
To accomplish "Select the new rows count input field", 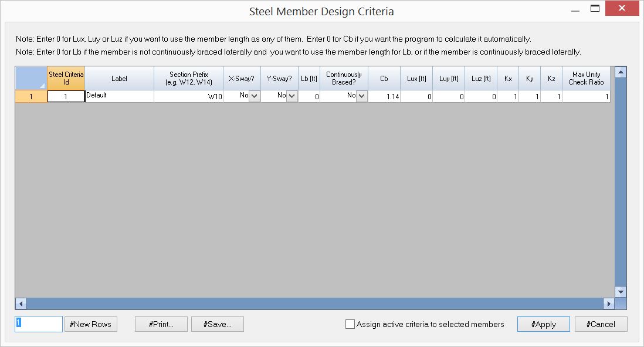I will click(x=38, y=324).
